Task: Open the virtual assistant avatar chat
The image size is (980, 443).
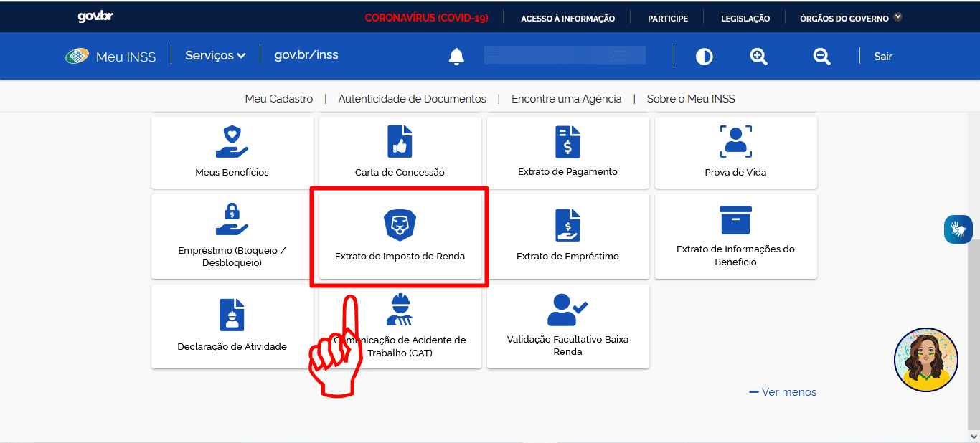Action: point(926,360)
